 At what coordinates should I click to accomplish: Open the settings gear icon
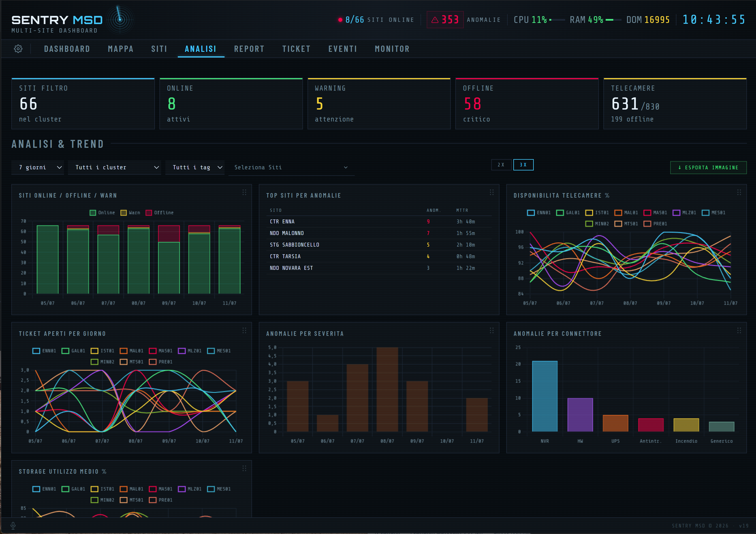(x=18, y=49)
